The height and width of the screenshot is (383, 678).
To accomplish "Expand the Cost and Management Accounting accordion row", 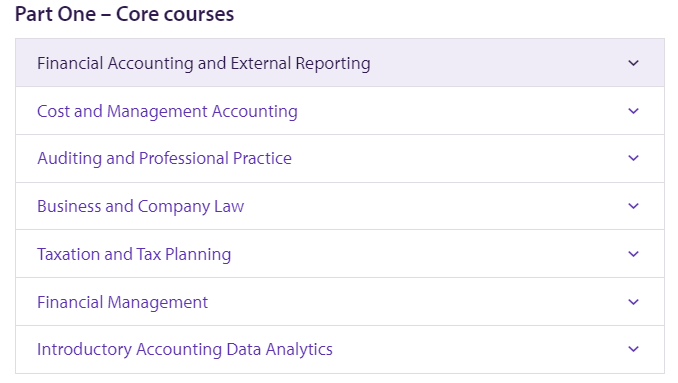I will click(340, 111).
